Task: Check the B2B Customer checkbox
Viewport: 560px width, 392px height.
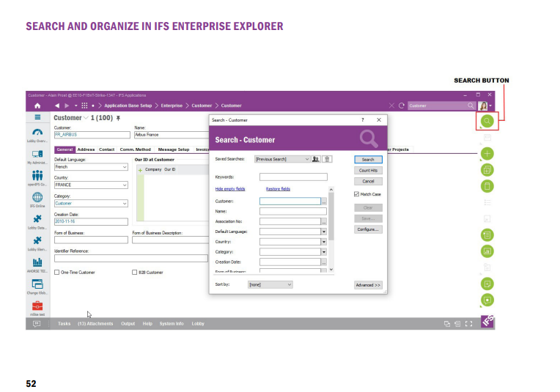Action: [x=135, y=273]
